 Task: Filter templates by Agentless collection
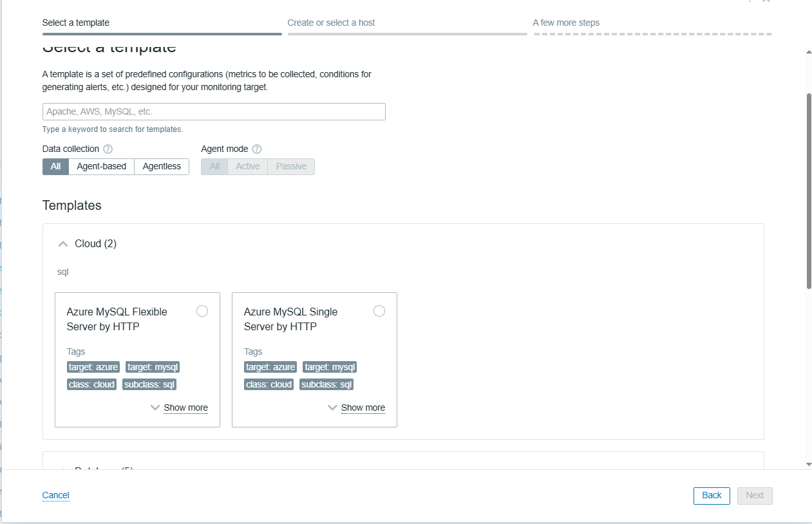coord(162,167)
